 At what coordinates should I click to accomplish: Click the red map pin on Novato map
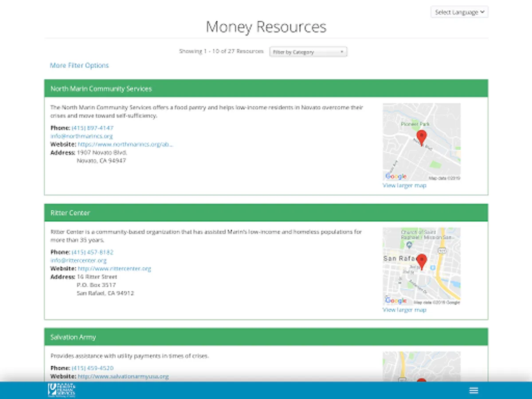[422, 138]
